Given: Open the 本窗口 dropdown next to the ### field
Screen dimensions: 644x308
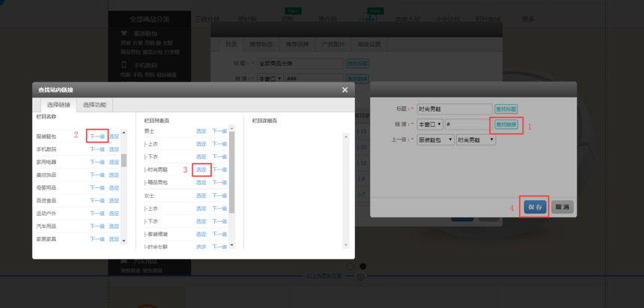Looking at the screenshot, I should pyautogui.click(x=270, y=79).
